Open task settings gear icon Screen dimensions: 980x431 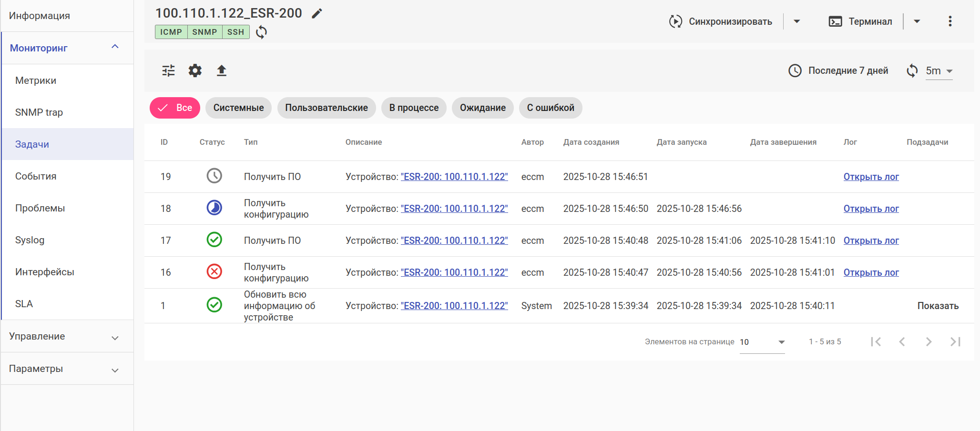(x=195, y=70)
